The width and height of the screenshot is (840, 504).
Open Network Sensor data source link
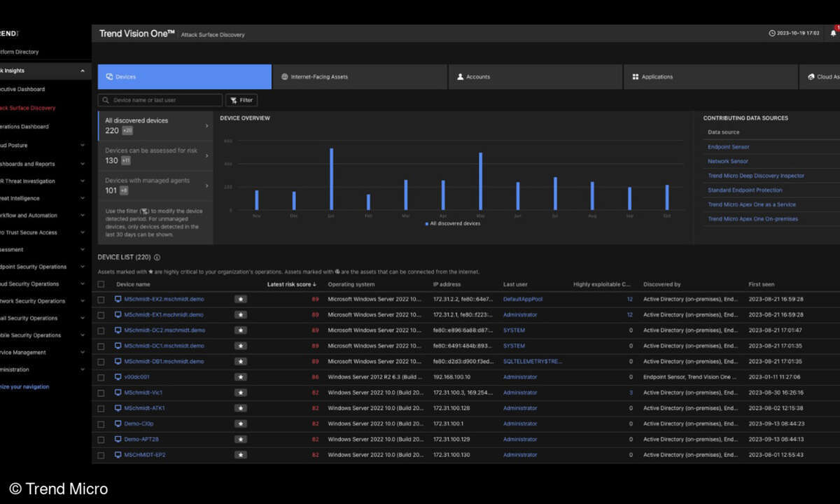click(728, 161)
